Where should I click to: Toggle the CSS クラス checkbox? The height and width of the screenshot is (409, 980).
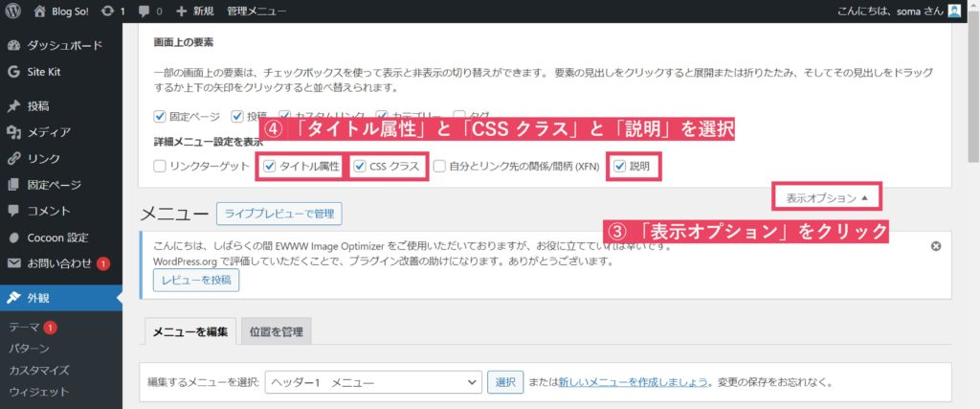tap(358, 167)
